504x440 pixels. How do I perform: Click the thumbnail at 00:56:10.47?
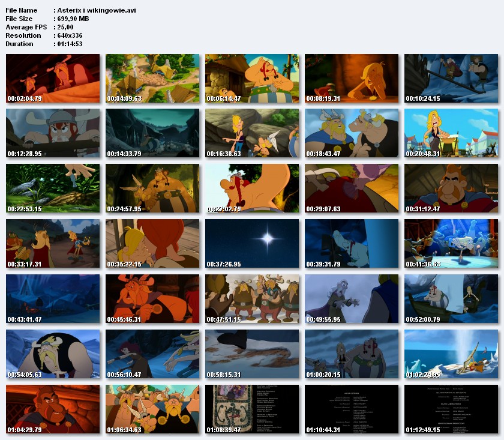click(x=152, y=354)
